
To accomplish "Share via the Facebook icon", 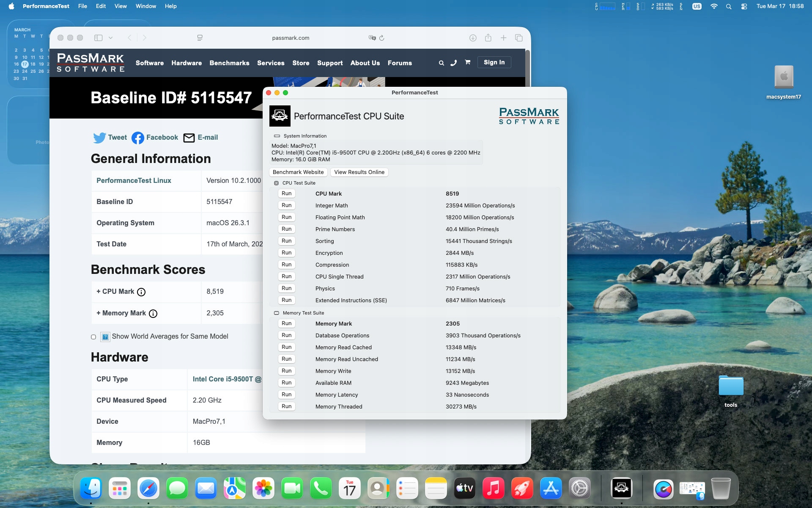I will (138, 138).
